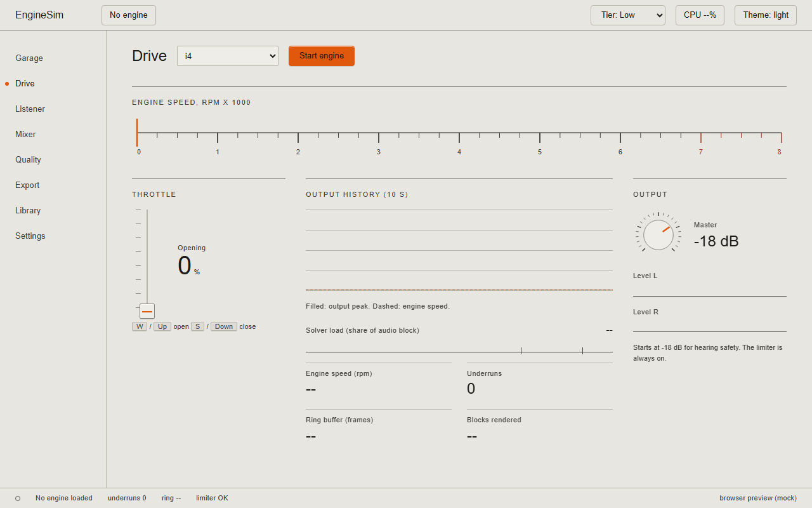
Task: Toggle the Theme: light button
Action: click(766, 15)
